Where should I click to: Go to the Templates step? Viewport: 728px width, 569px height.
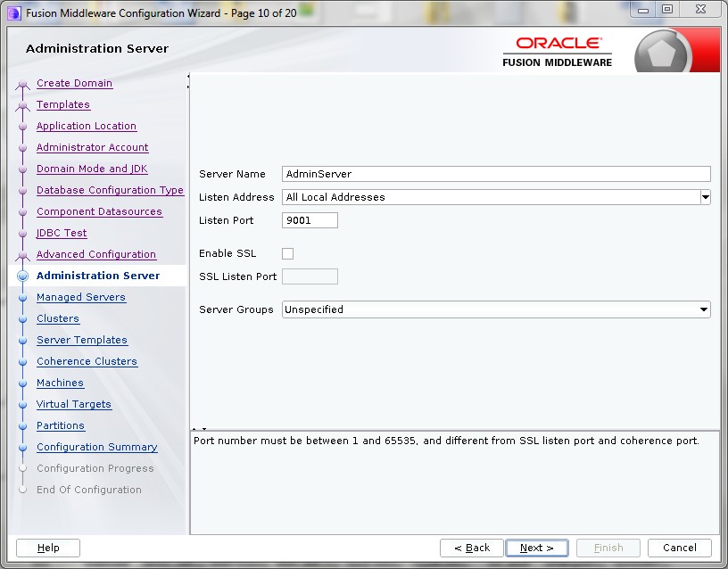tap(63, 104)
